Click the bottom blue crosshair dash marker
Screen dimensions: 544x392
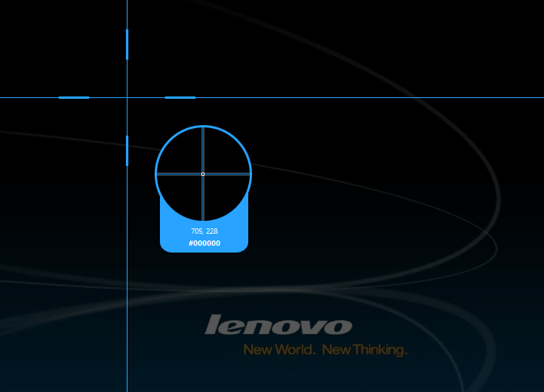click(x=127, y=150)
